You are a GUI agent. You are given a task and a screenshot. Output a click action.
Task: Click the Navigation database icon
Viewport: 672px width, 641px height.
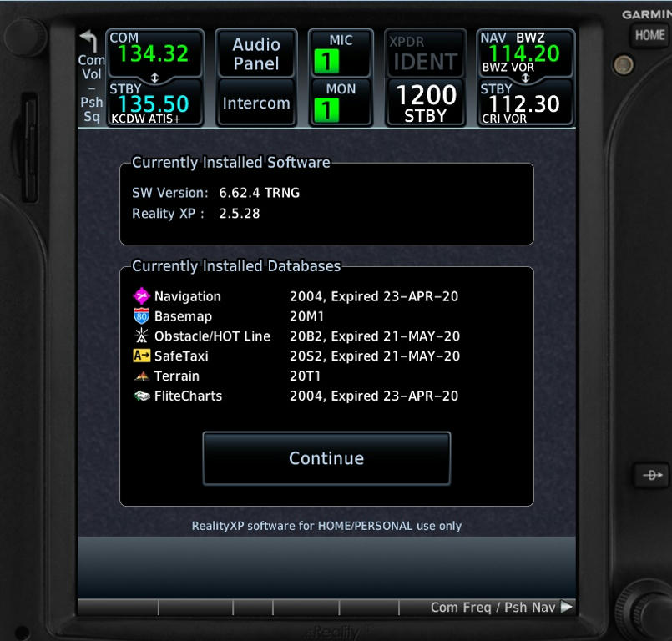[x=141, y=296]
